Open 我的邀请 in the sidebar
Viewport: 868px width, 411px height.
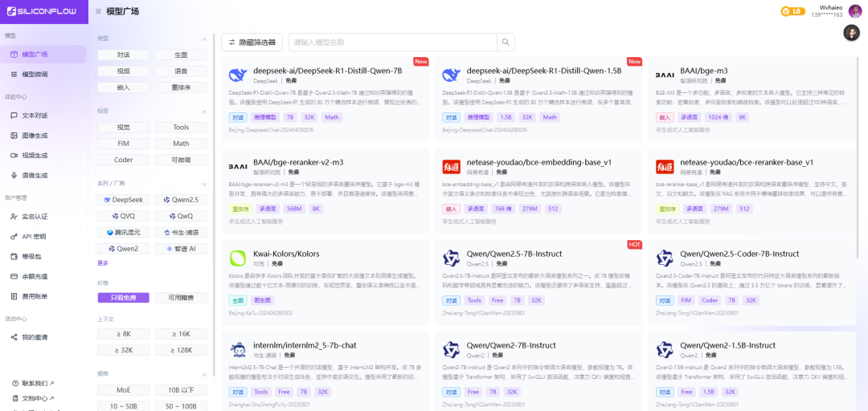click(43, 337)
